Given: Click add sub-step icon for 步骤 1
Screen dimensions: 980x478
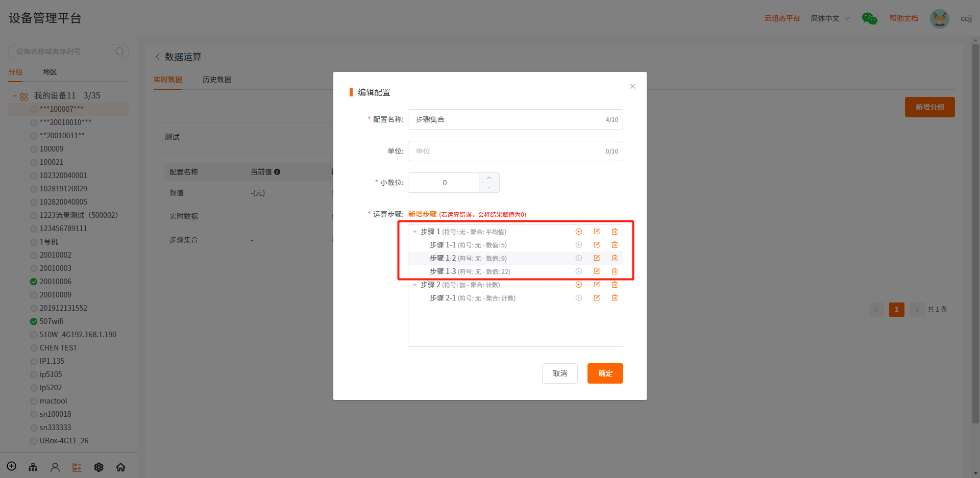Looking at the screenshot, I should tap(579, 232).
